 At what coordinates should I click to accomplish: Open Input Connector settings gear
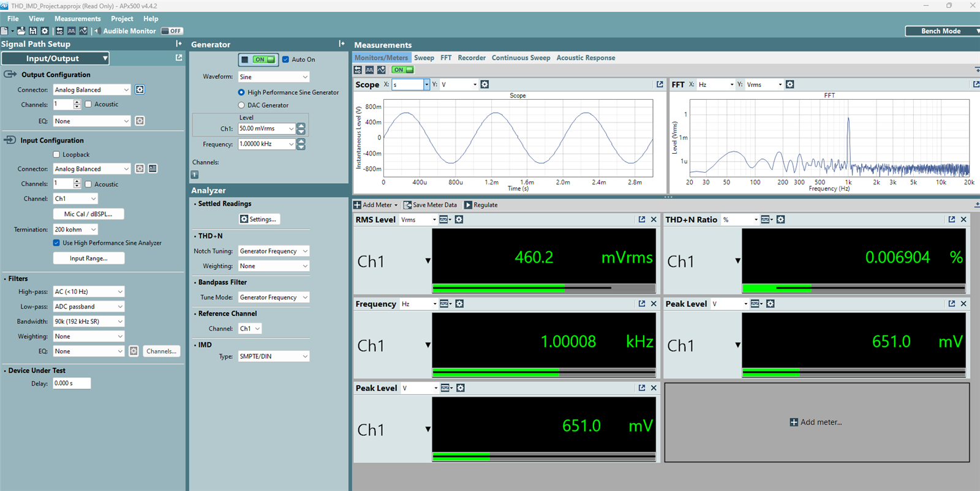pos(140,168)
